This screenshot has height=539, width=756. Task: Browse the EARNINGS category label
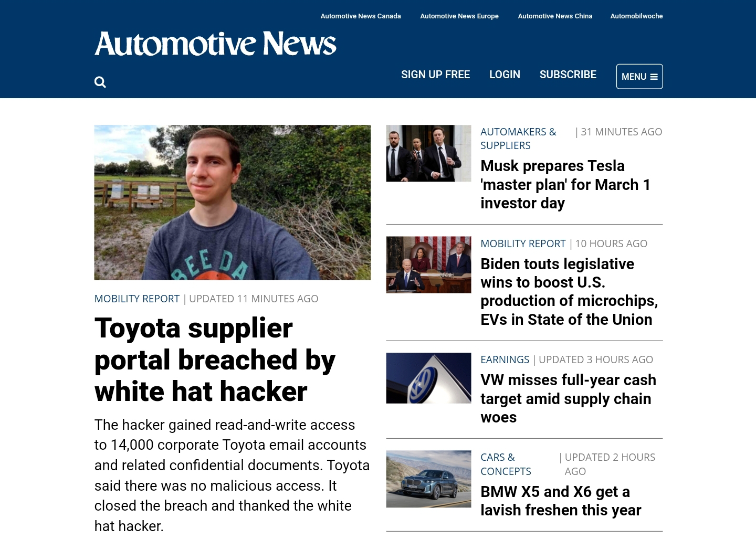[x=505, y=360]
